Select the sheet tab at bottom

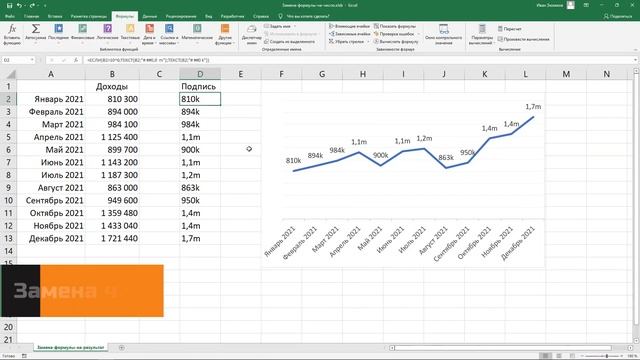tap(71, 347)
